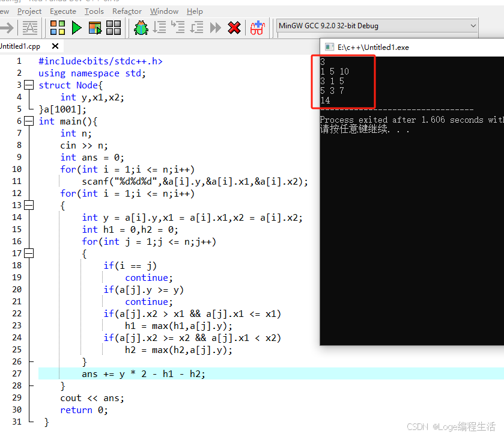The height and width of the screenshot is (436, 504).
Task: Click the 'int main(){' line
Action: coord(68,121)
